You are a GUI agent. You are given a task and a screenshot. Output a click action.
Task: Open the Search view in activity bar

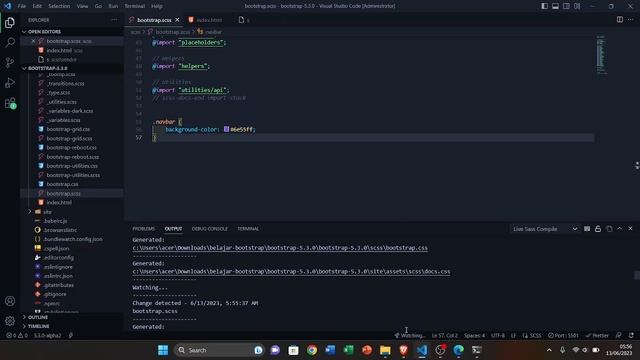(10, 42)
